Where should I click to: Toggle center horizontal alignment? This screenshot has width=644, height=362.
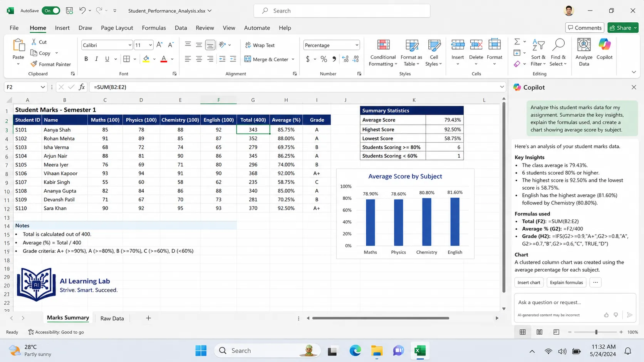199,59
